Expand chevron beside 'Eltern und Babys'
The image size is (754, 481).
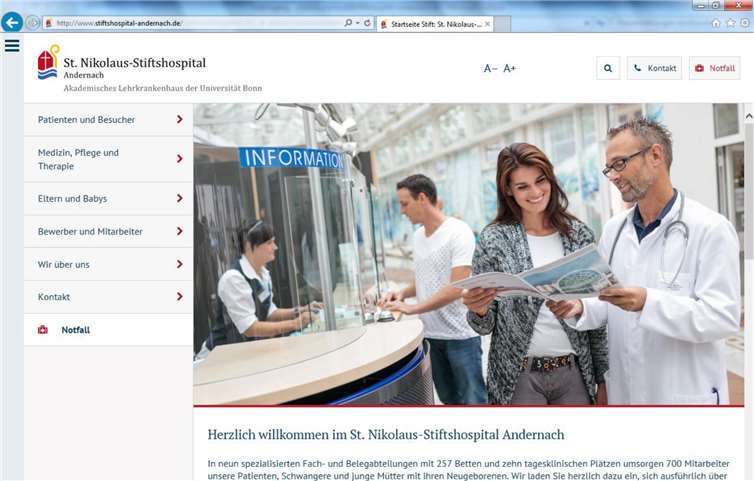(180, 198)
